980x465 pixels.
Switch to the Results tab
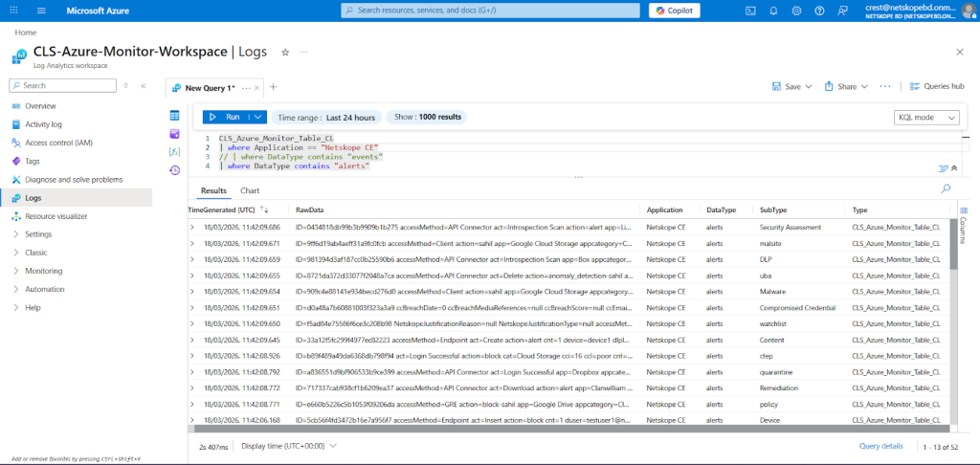[x=213, y=190]
